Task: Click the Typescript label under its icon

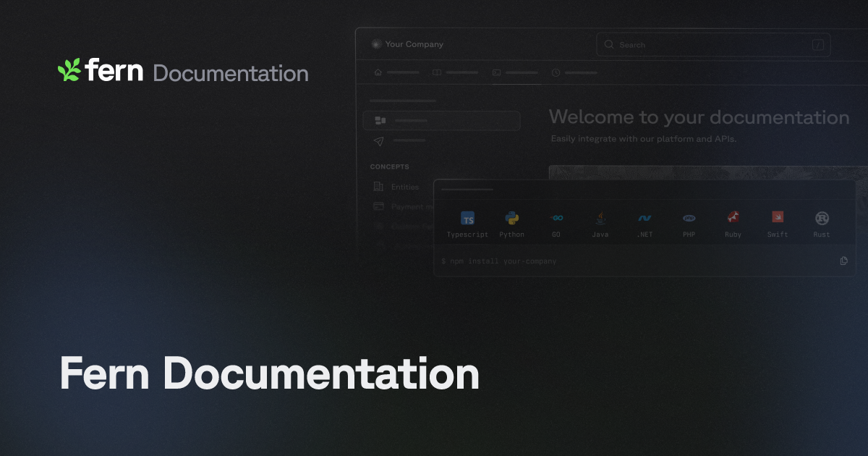Action: point(467,235)
